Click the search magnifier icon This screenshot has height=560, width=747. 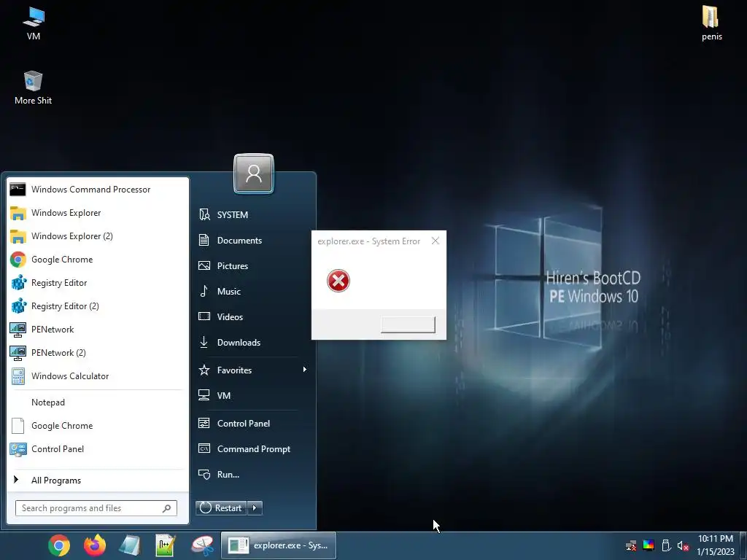tap(166, 508)
